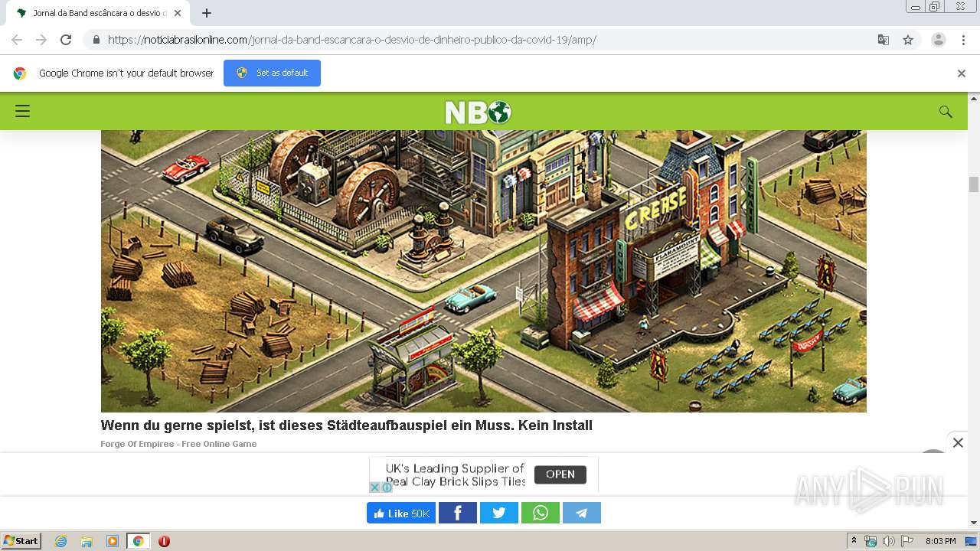Viewport: 980px width, 551px height.
Task: Click OPEN on the brick slips ad
Action: (560, 474)
